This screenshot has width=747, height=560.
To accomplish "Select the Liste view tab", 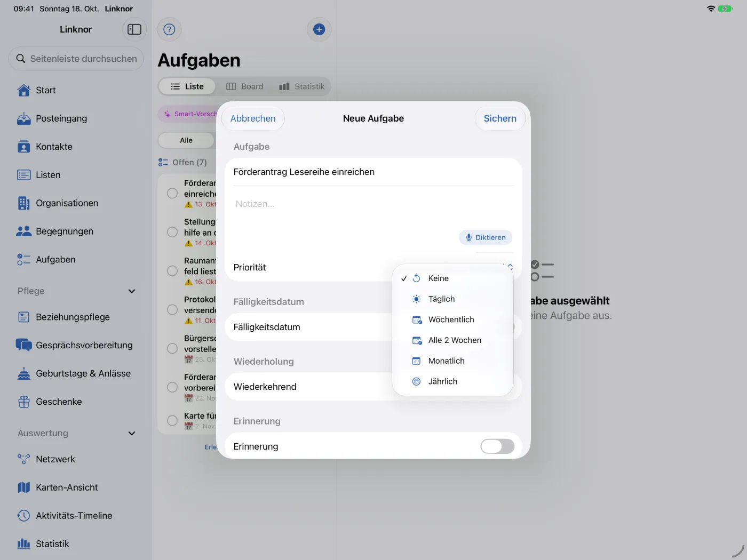I will 187,86.
